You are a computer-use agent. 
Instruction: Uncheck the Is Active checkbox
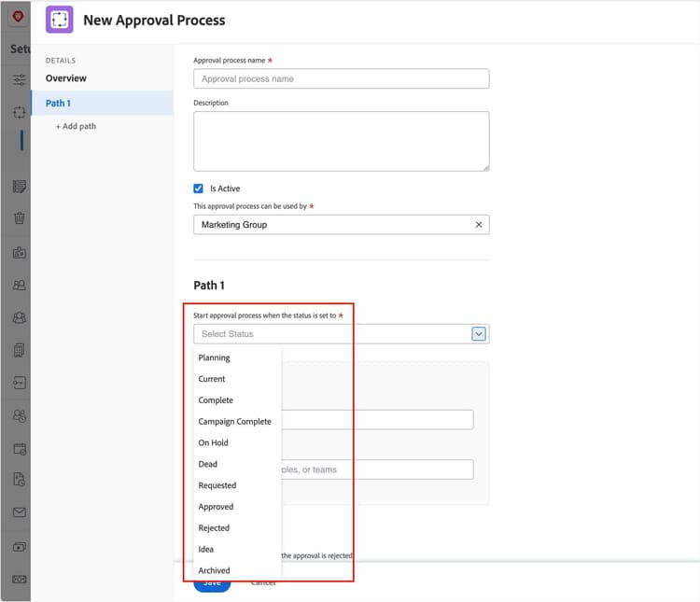pos(199,189)
